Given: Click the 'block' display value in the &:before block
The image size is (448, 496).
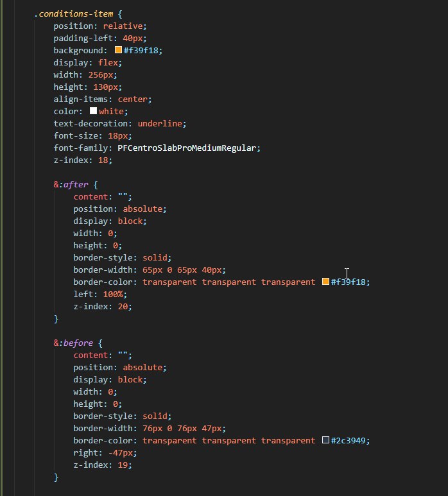Looking at the screenshot, I should coord(130,380).
